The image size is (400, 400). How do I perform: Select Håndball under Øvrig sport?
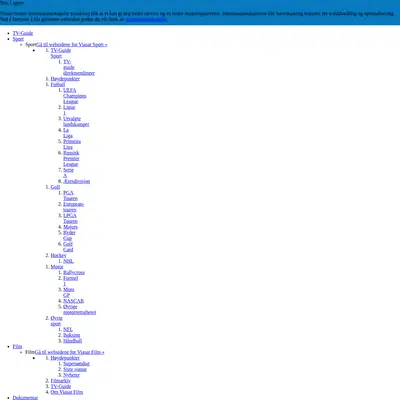[x=72, y=341]
